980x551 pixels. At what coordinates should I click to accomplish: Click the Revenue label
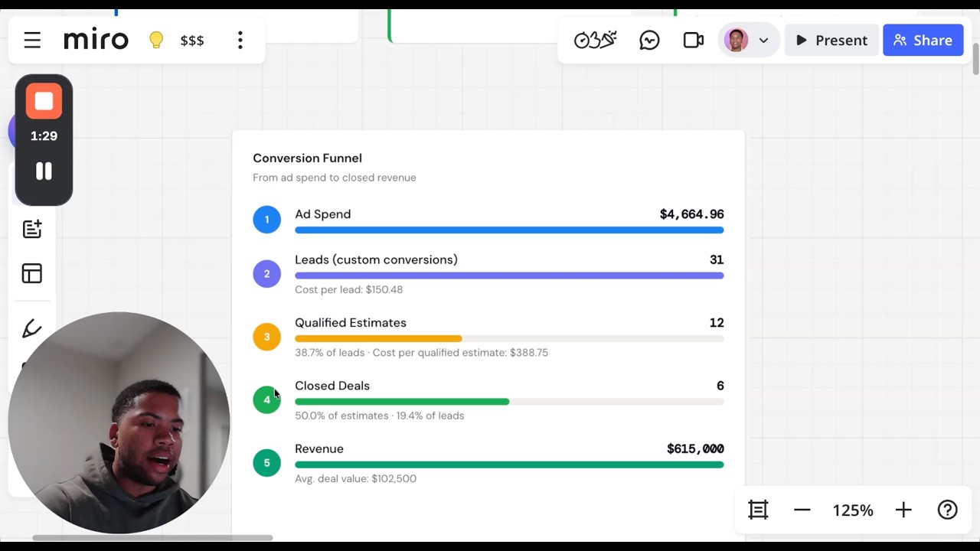point(319,449)
